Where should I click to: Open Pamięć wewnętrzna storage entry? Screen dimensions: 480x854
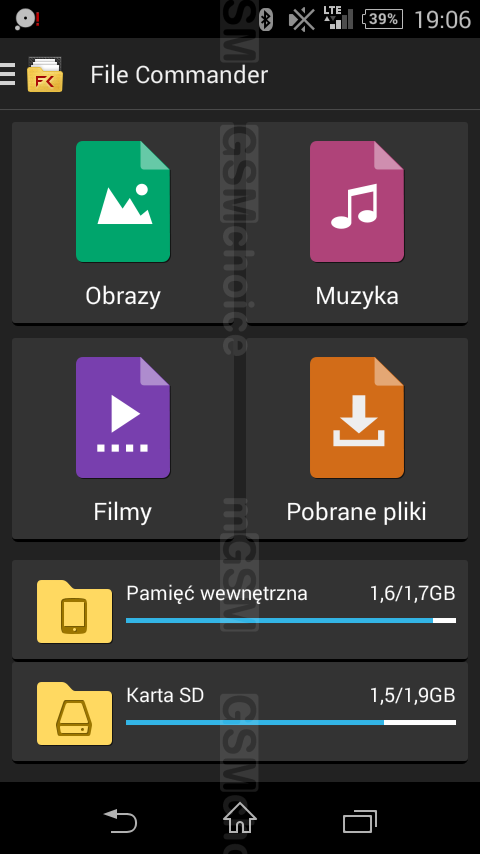point(240,610)
